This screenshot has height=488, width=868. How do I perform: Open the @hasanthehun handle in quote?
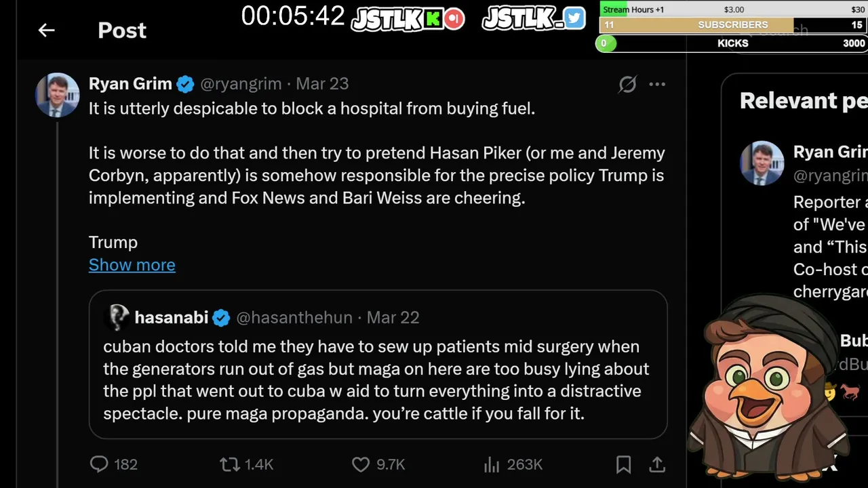(294, 317)
